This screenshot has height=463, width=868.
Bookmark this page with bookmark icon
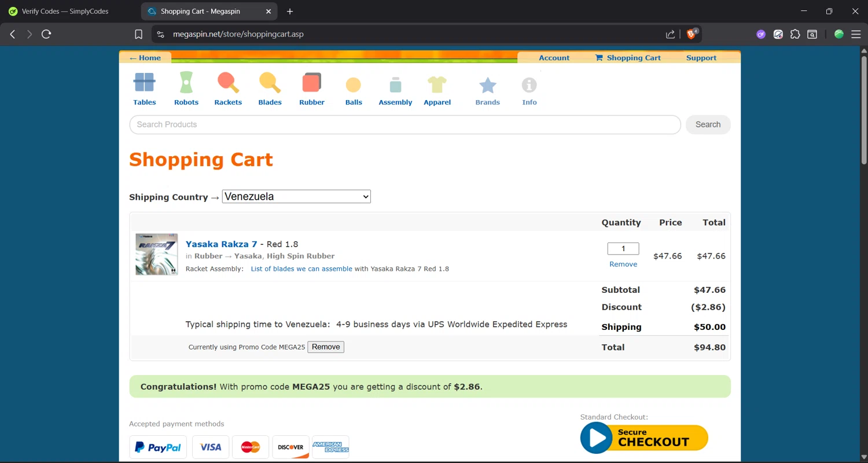point(138,34)
